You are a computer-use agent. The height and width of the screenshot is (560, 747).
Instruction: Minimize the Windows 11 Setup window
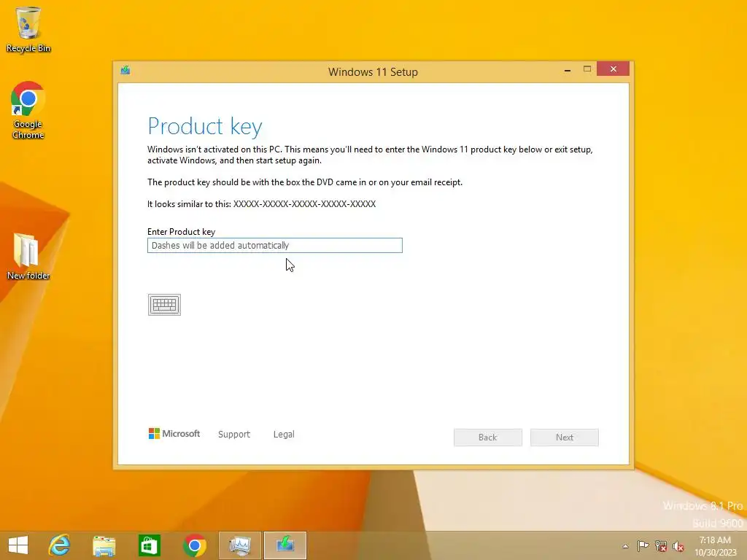pyautogui.click(x=568, y=71)
